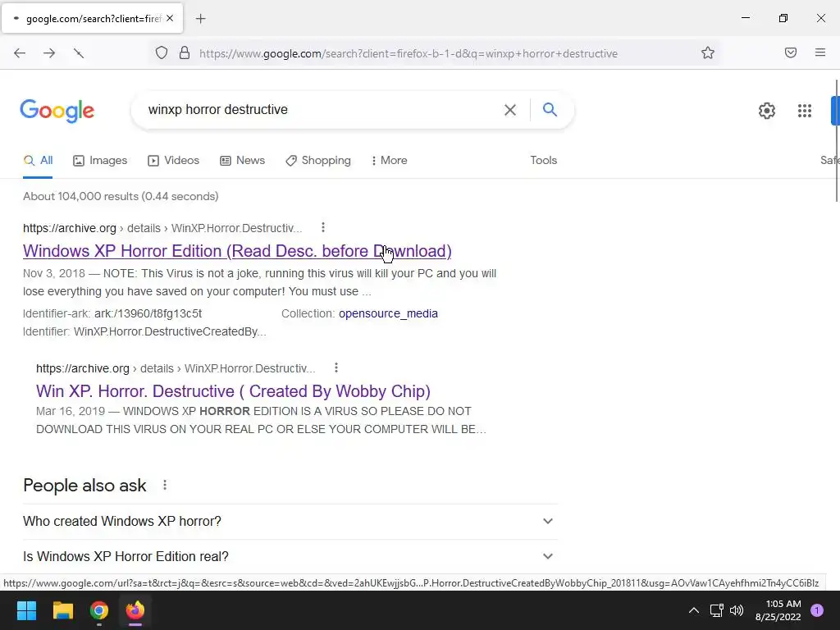
Task: Expand Who created Windows XP horror
Action: (x=290, y=521)
